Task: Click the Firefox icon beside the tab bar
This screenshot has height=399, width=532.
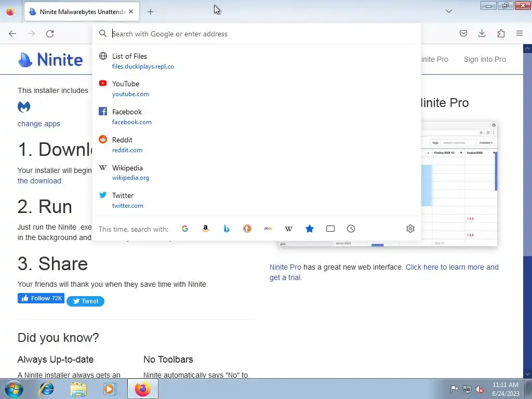Action: tap(10, 11)
